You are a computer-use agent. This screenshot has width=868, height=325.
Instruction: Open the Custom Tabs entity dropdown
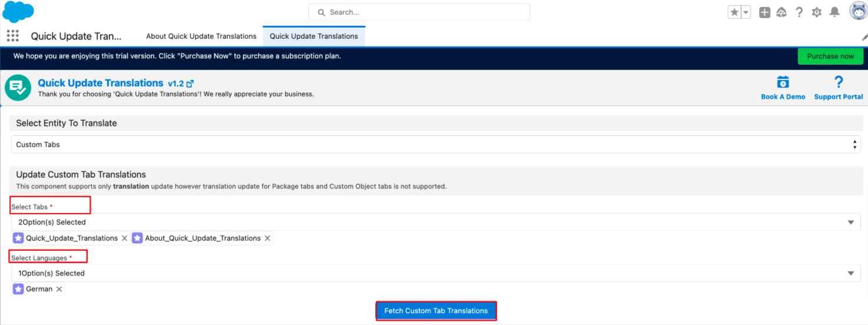click(436, 144)
